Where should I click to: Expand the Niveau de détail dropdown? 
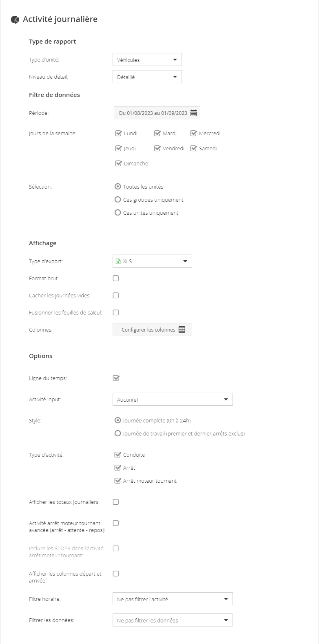coord(147,77)
